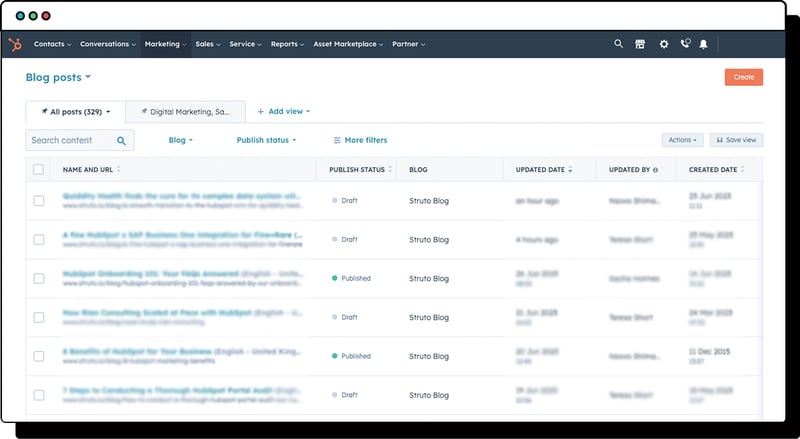Viewport: 800px width, 439px height.
Task: Check the box for Rian Consulting post
Action: coord(39,318)
